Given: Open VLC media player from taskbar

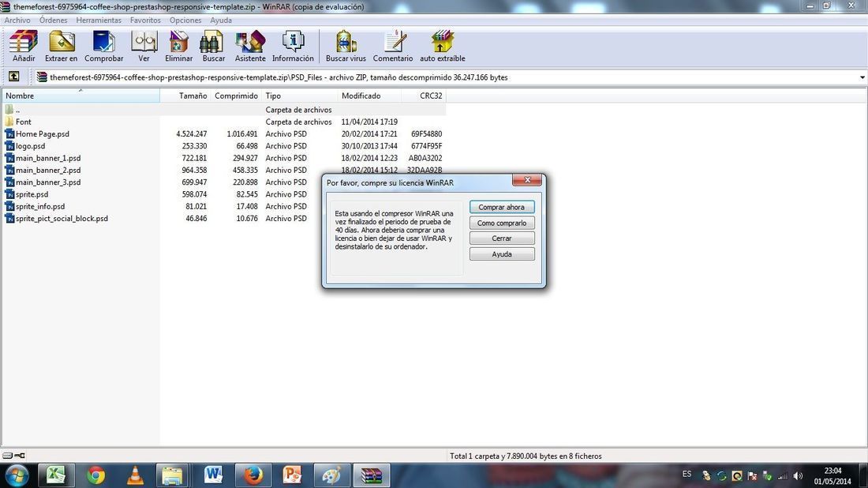Looking at the screenshot, I should point(135,476).
